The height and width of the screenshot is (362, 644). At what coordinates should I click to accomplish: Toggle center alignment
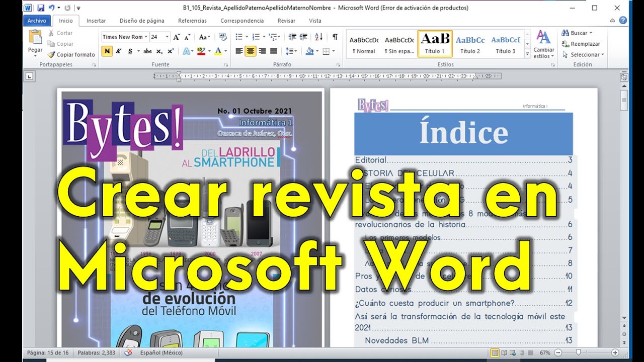pyautogui.click(x=251, y=51)
